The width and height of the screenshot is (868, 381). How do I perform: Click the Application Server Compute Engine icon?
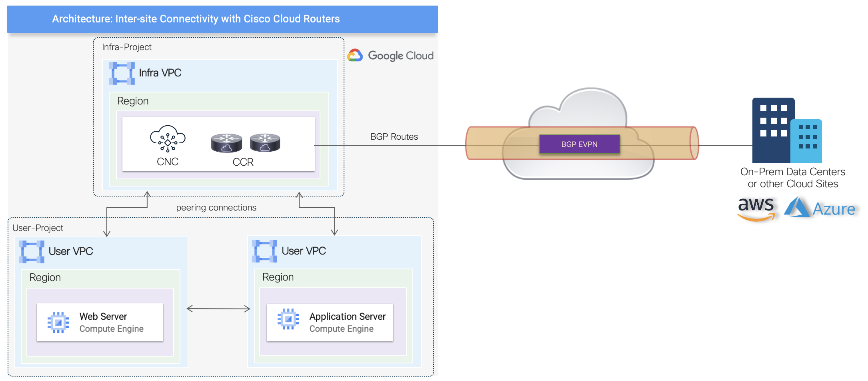point(288,319)
